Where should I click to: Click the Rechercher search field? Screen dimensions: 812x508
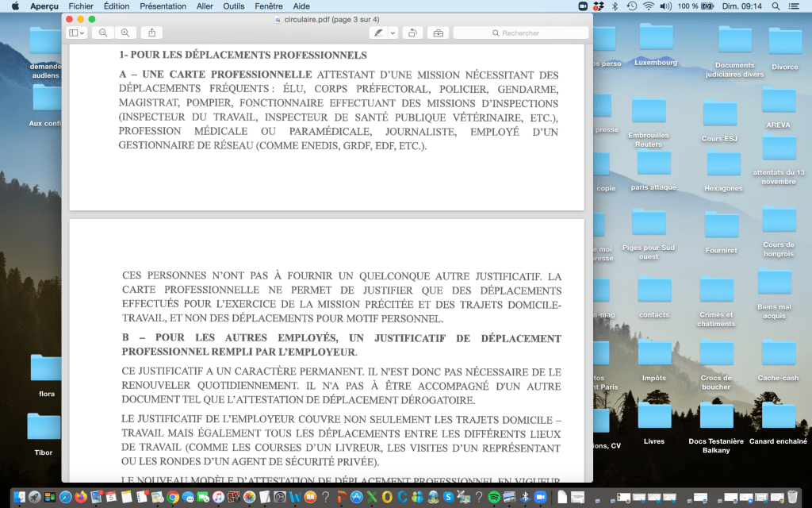(x=521, y=33)
